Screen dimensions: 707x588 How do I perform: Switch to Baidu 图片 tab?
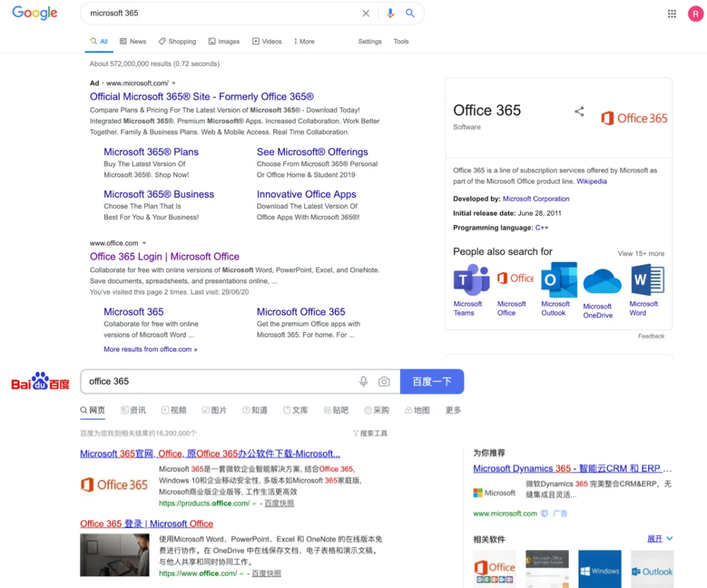(x=214, y=410)
